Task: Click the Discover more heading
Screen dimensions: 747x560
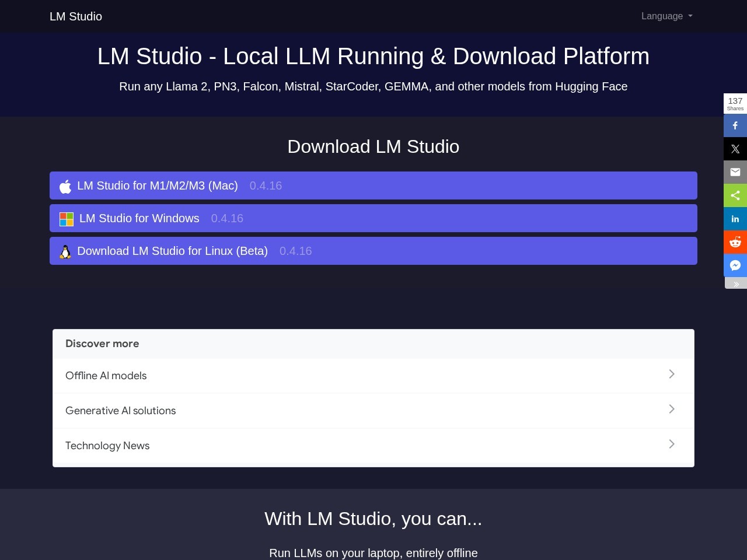Action: point(102,344)
